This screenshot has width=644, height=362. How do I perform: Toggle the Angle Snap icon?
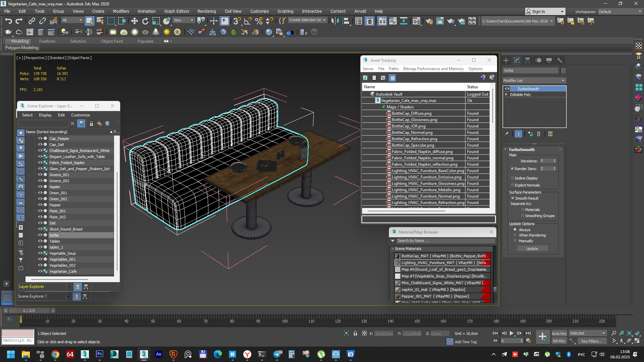tap(248, 21)
